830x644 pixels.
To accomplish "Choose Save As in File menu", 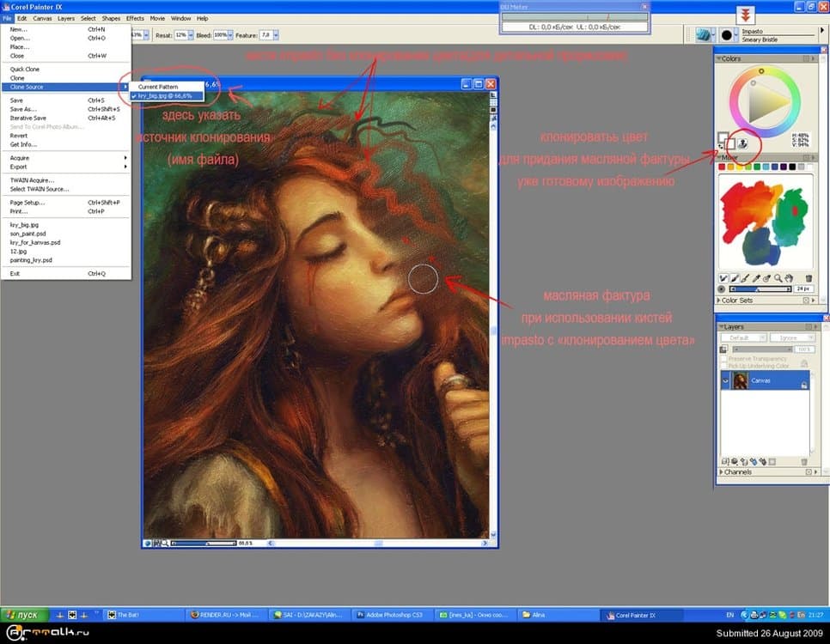I will (23, 109).
